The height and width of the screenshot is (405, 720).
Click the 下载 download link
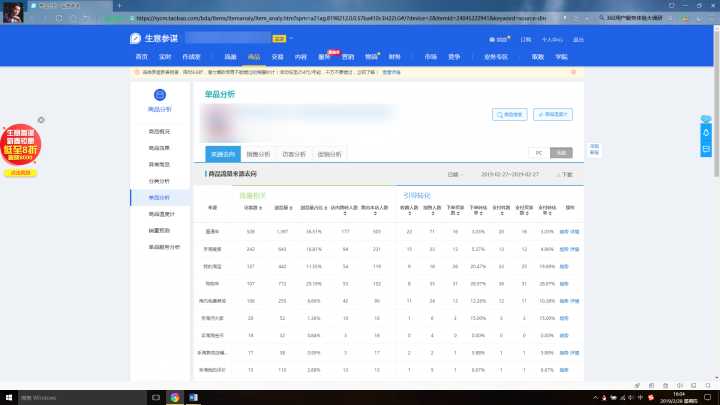click(566, 174)
